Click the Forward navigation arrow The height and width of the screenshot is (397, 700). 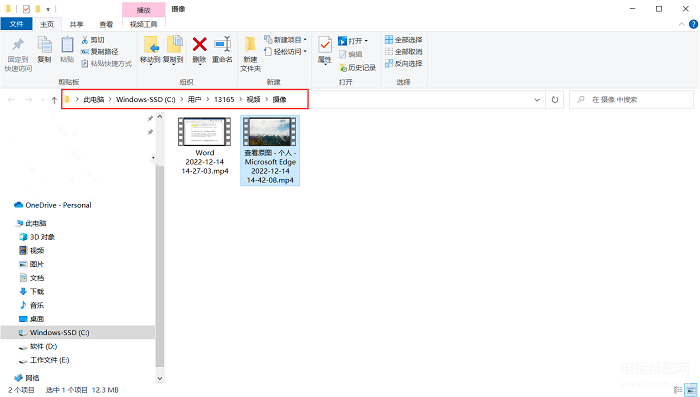click(x=29, y=100)
